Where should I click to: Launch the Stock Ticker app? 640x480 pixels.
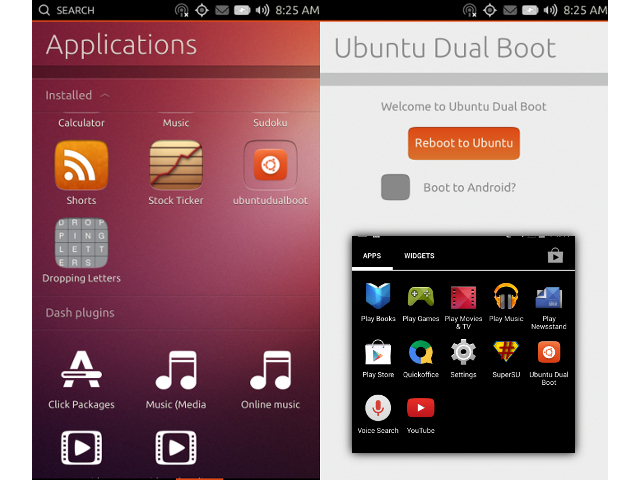click(x=176, y=165)
